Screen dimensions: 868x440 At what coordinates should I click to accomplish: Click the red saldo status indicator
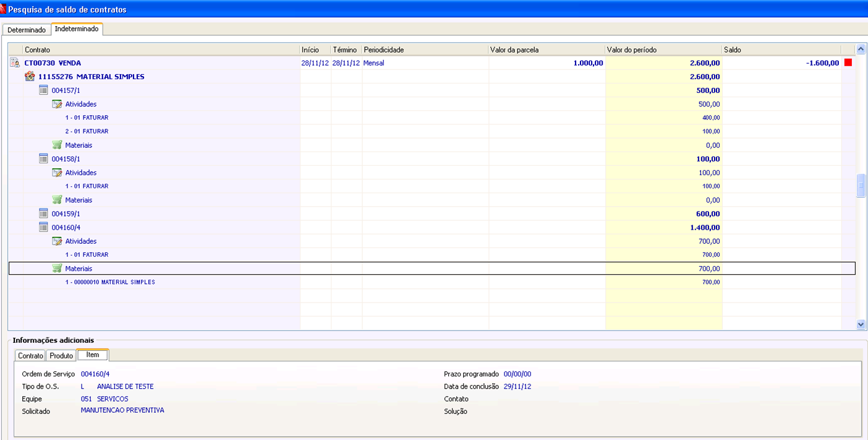pos(848,63)
